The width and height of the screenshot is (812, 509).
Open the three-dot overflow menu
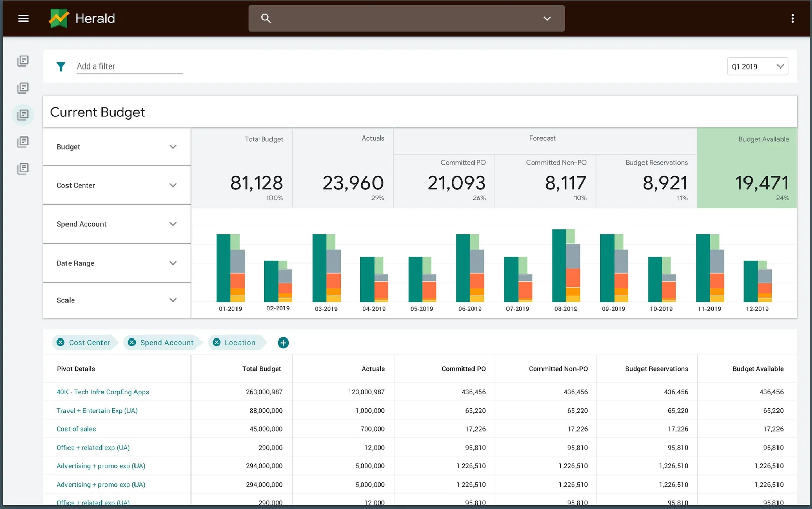[792, 19]
